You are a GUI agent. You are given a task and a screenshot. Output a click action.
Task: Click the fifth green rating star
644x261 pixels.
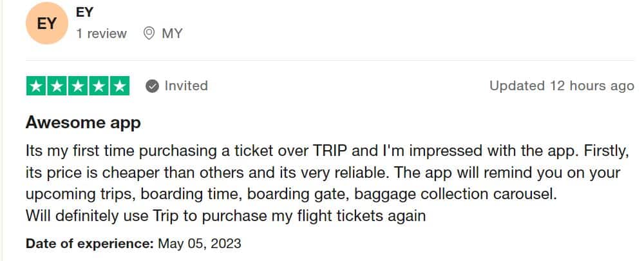pos(120,86)
